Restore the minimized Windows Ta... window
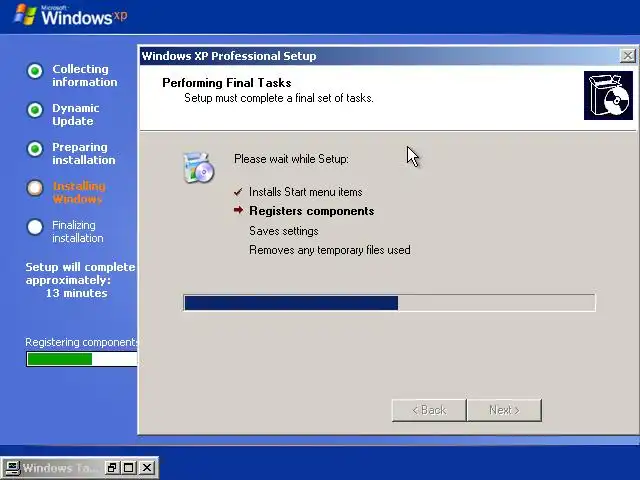640x480 pixels. click(112, 468)
